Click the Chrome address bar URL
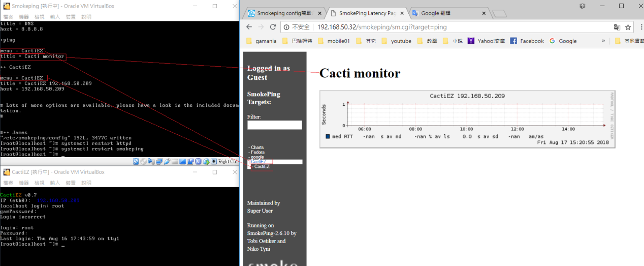 (382, 27)
